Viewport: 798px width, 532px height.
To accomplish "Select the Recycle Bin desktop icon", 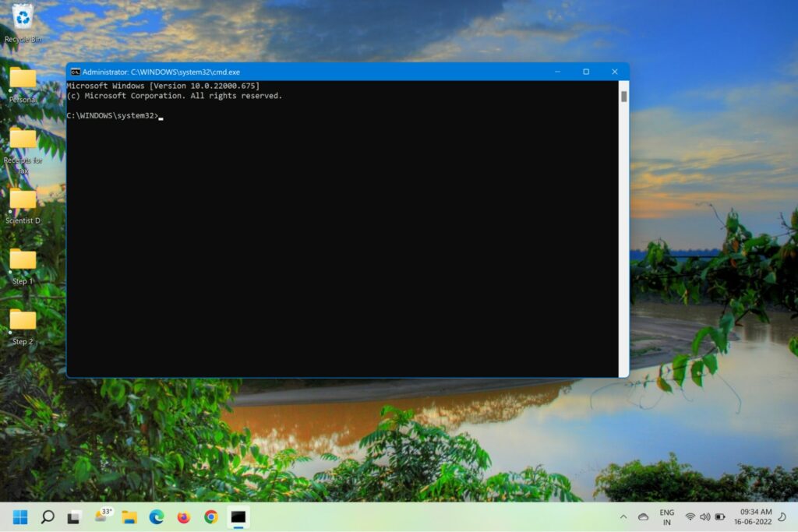I will click(23, 17).
